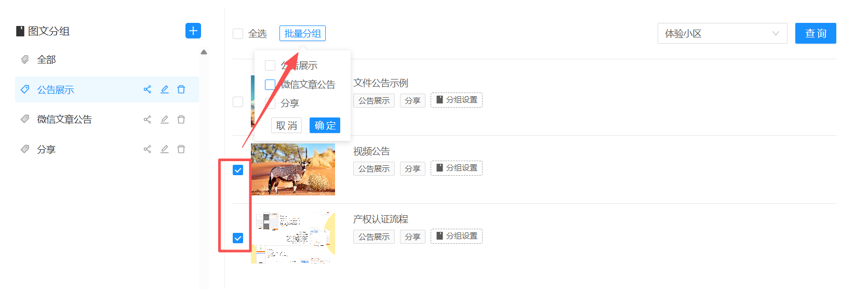The height and width of the screenshot is (289, 868).
Task: Edit the 分享 group name
Action: (x=165, y=149)
